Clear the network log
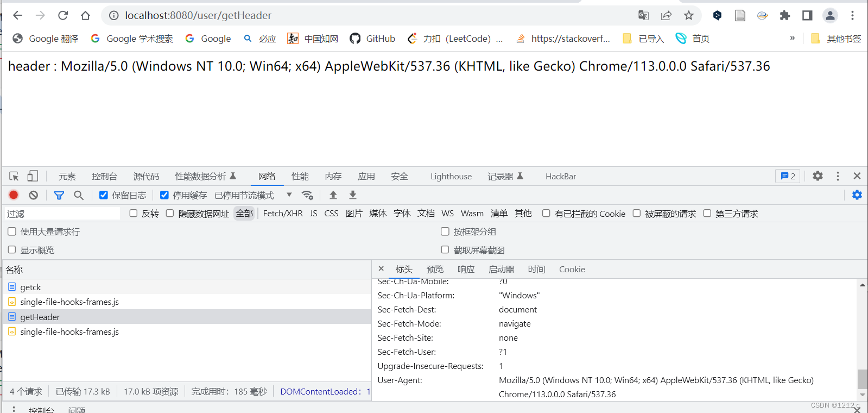 tap(34, 195)
